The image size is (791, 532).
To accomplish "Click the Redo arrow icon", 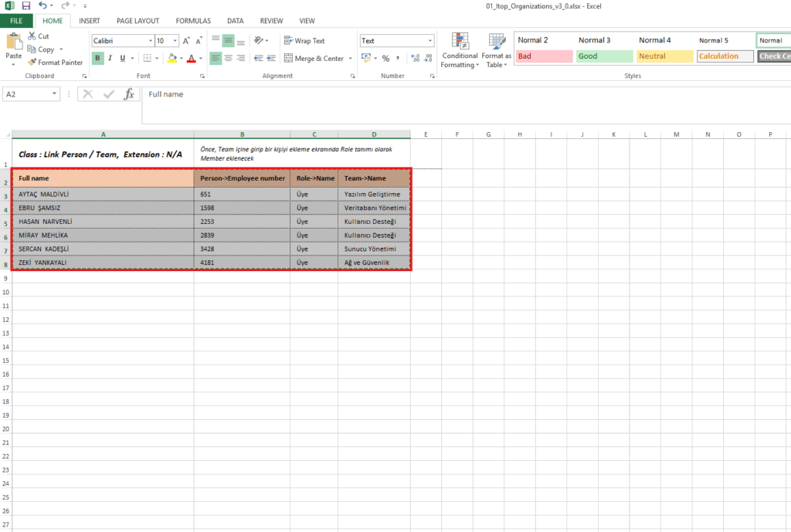I will point(65,5).
